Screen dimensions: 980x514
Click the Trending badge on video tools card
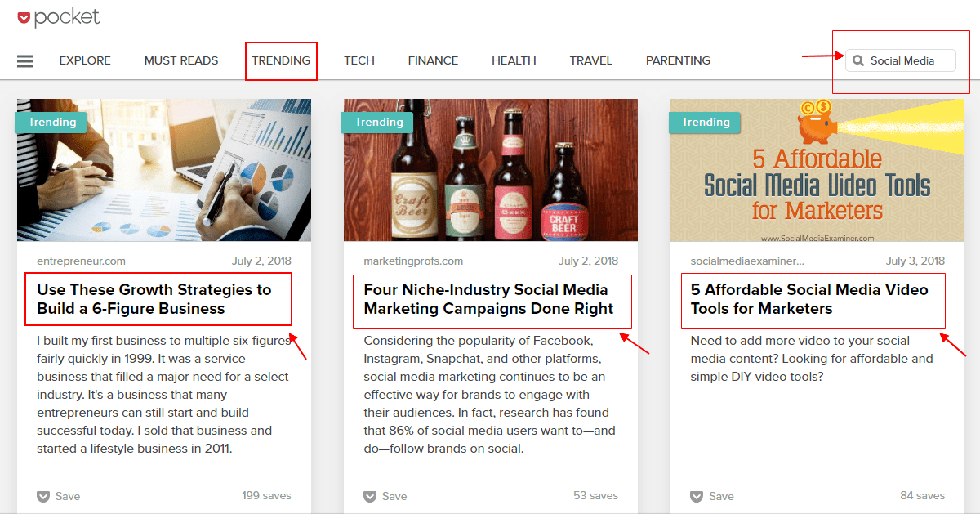705,123
